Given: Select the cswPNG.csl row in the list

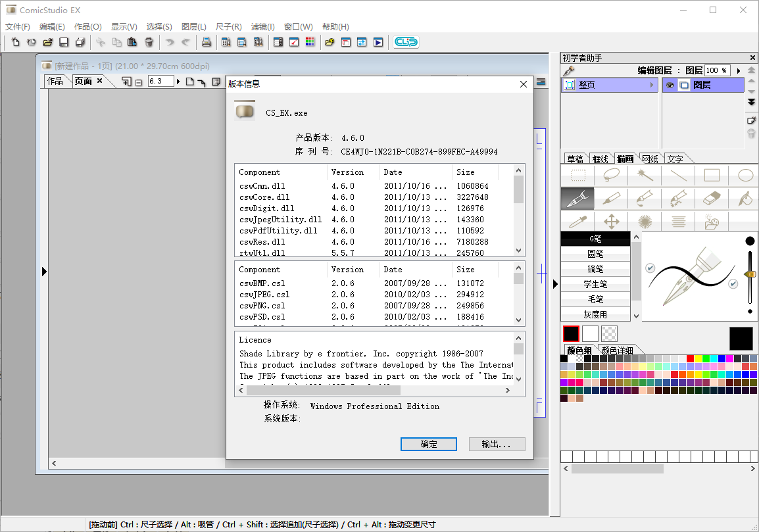Looking at the screenshot, I should [374, 305].
